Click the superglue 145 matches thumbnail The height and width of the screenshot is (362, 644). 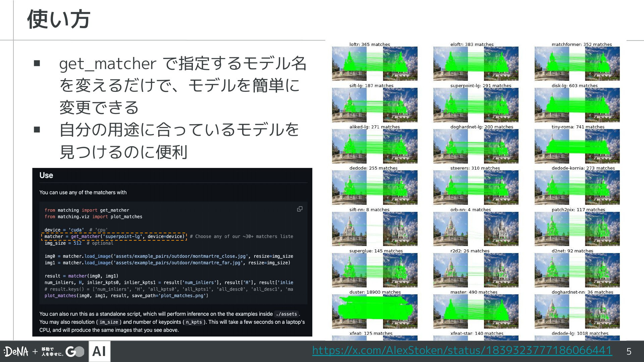click(x=375, y=270)
